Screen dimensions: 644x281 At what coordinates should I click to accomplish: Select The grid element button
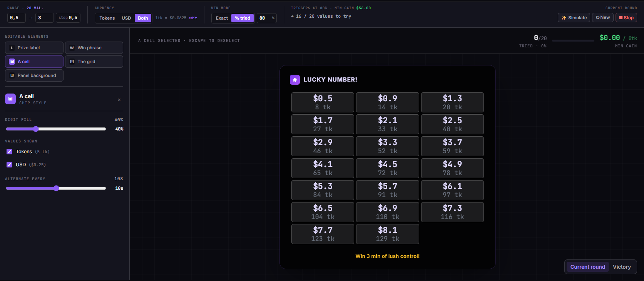(94, 62)
